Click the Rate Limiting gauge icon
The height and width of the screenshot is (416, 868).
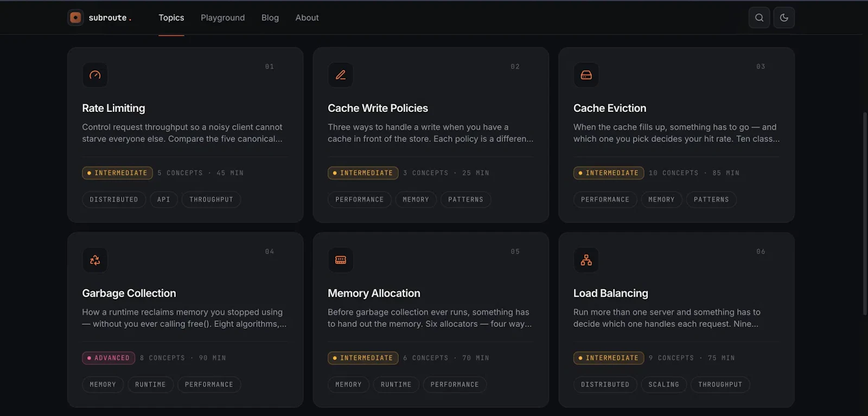(x=95, y=75)
